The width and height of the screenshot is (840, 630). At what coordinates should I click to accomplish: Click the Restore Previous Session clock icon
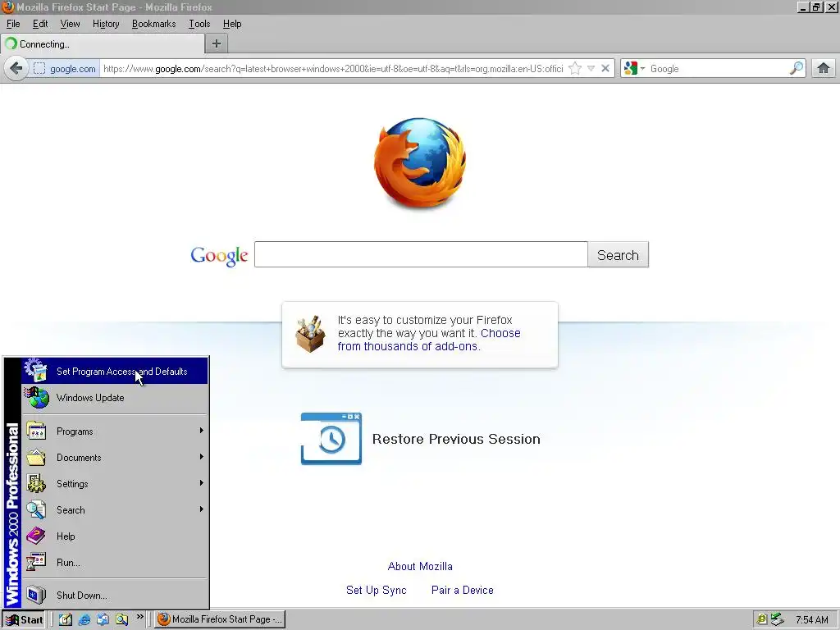pyautogui.click(x=331, y=439)
